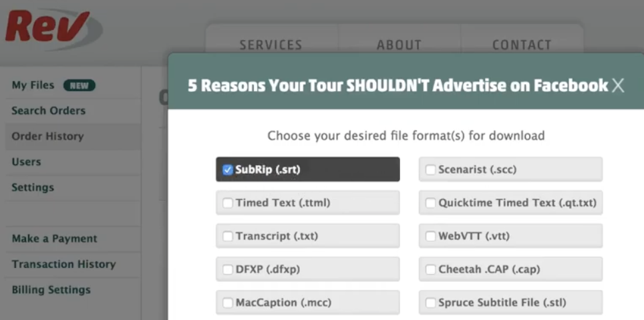Tick the Timed Text (.ttml) checkbox
The image size is (644, 320).
point(228,203)
